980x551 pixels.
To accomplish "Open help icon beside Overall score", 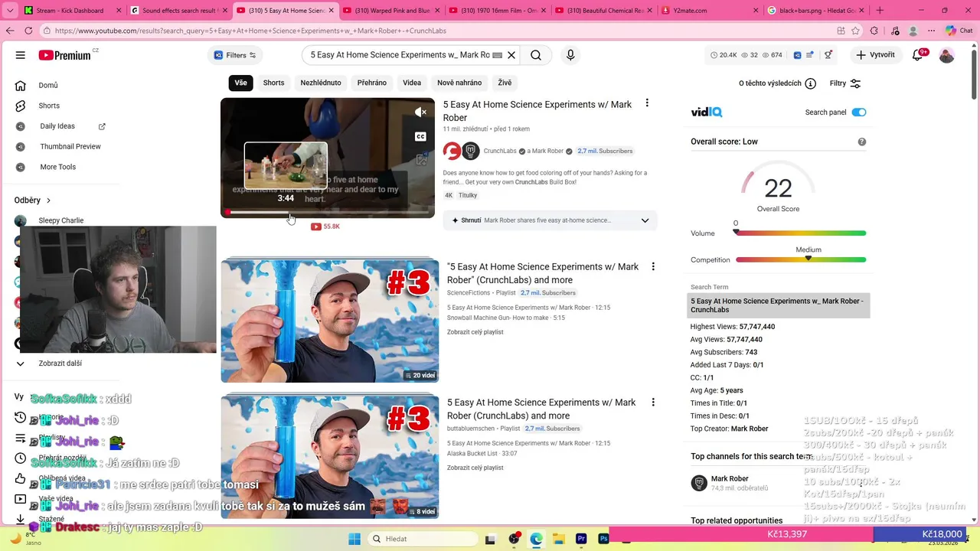I will tap(862, 142).
